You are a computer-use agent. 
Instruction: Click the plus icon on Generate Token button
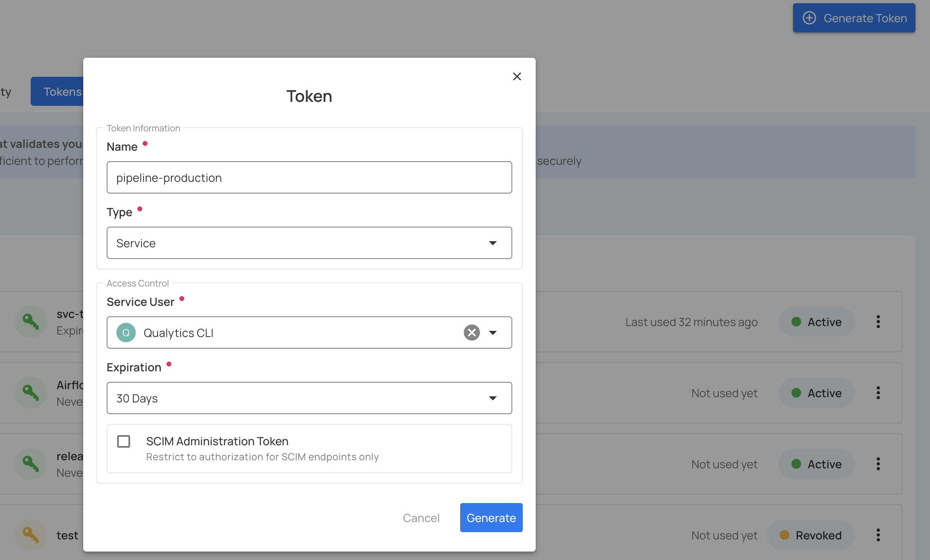point(809,18)
